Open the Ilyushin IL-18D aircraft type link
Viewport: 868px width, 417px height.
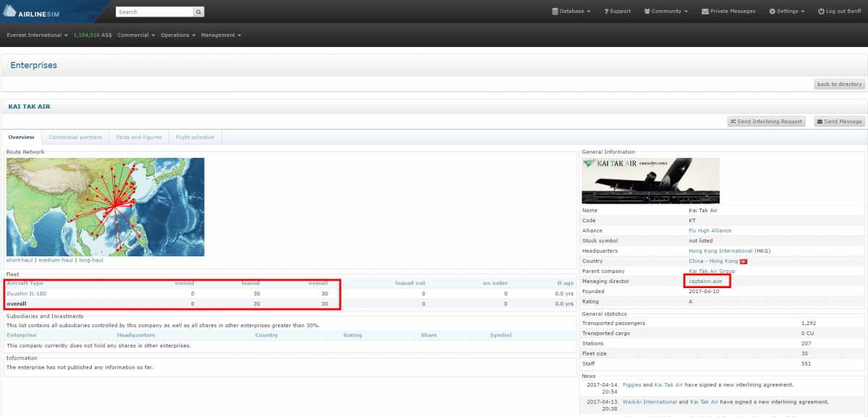25,293
